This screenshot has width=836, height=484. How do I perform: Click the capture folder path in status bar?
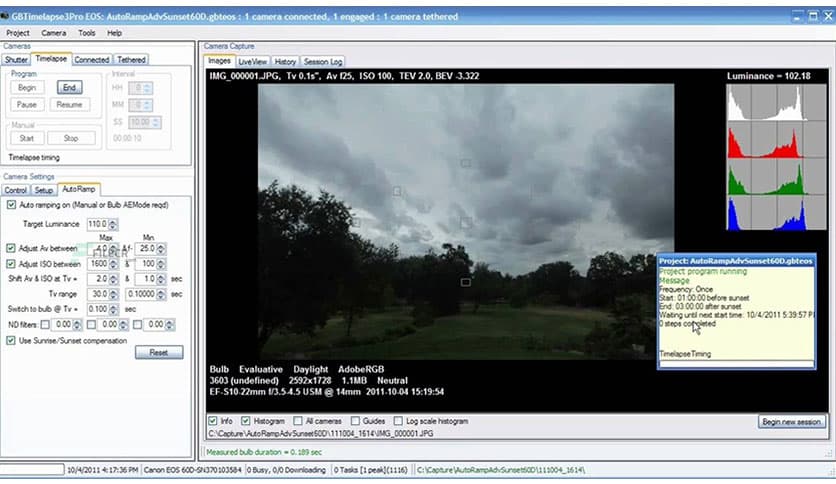pos(501,470)
